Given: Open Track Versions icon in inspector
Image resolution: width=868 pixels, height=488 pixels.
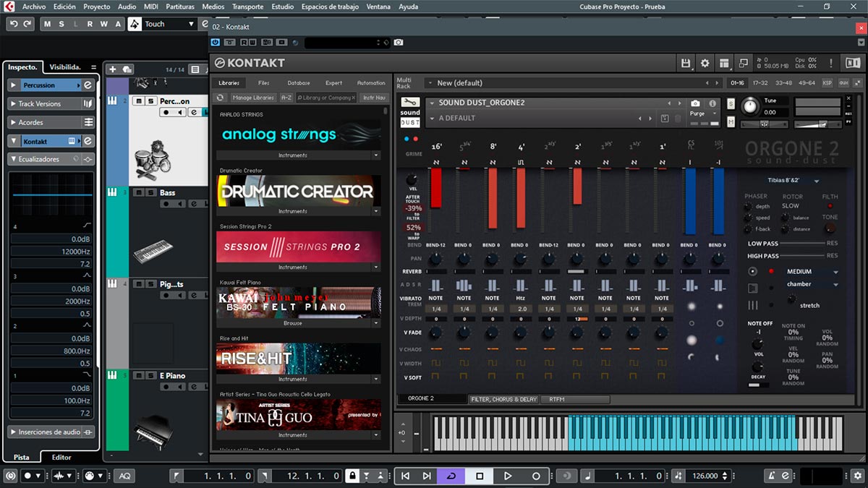Looking at the screenshot, I should (x=88, y=104).
